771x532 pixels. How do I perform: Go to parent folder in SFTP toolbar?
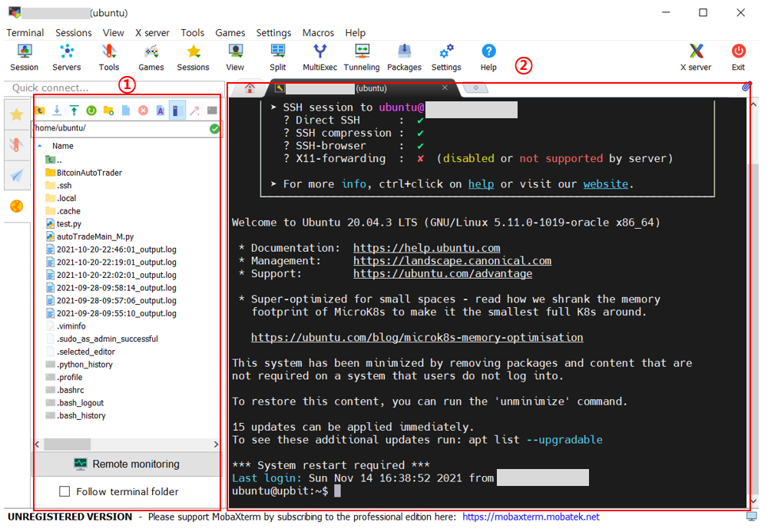[x=40, y=110]
